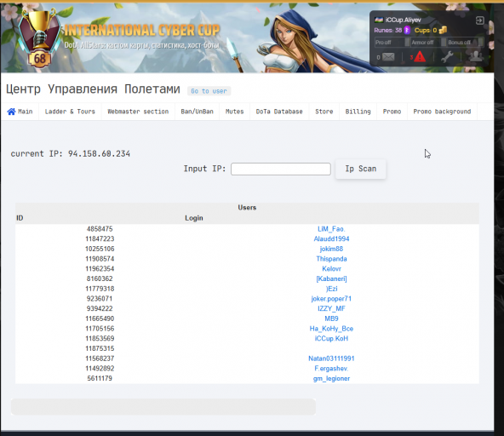Viewport: 504px width, 436px height.
Task: Open user gm_legioner
Action: click(x=331, y=378)
